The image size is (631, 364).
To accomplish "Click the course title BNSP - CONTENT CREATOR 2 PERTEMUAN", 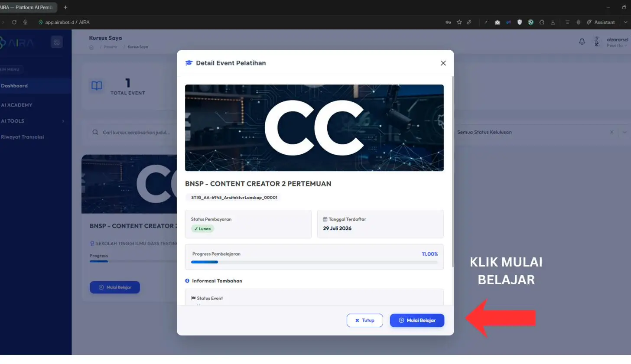I will (258, 184).
